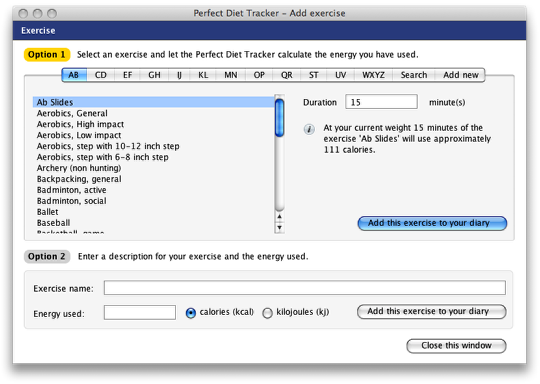This screenshot has width=540, height=384.
Task: Click the window minimize traffic-light button
Action: (38, 13)
